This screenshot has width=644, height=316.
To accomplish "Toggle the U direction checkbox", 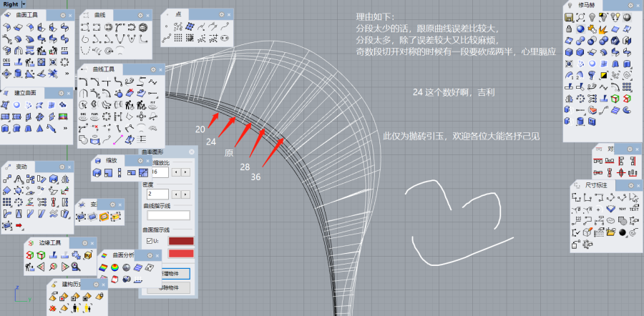I will coord(149,241).
